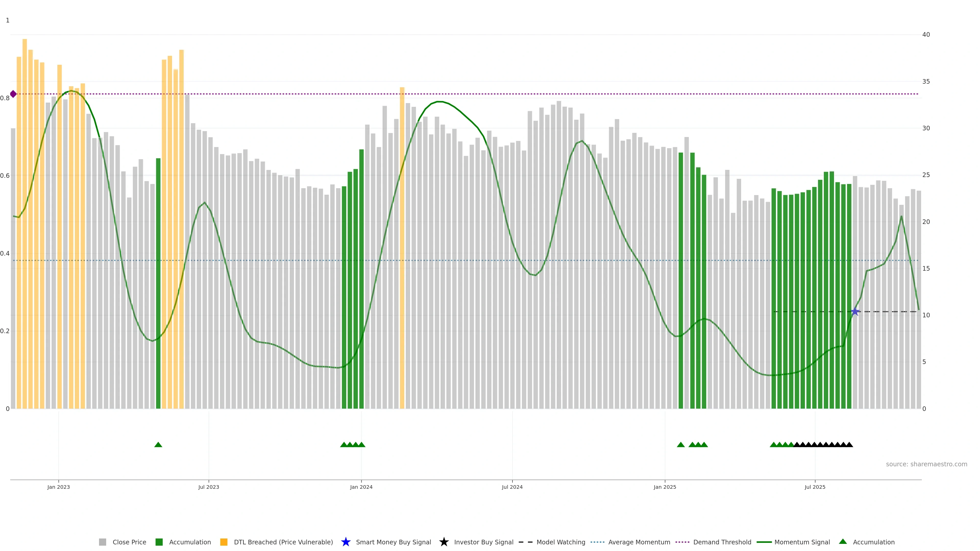Click the blue star on the chart
The height and width of the screenshot is (551, 980).
[x=855, y=312]
